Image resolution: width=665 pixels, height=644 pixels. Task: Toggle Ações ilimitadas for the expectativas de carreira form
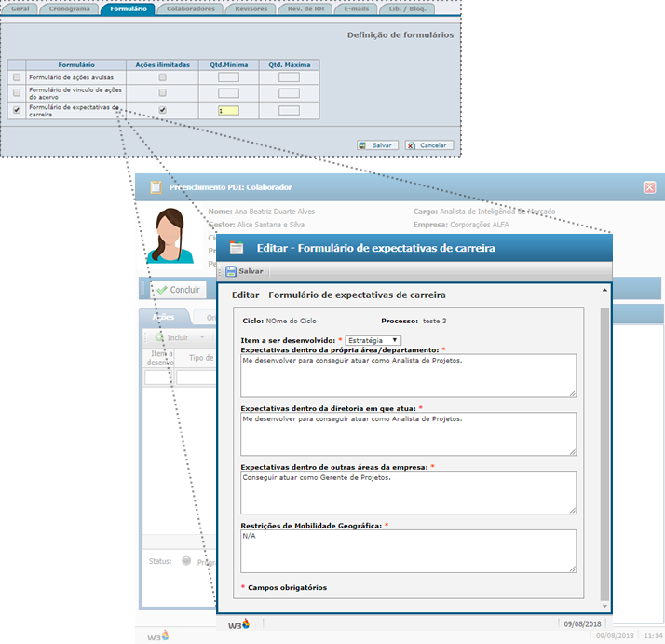(x=162, y=110)
